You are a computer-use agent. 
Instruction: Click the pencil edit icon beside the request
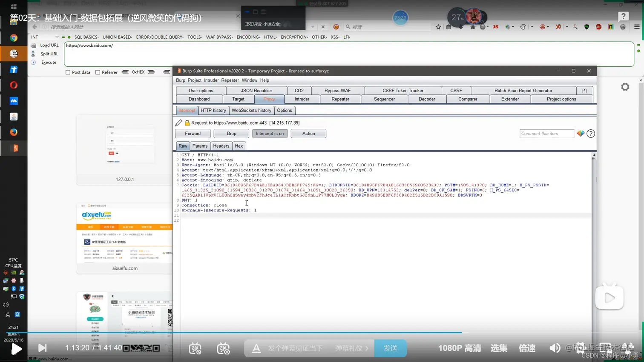point(179,123)
